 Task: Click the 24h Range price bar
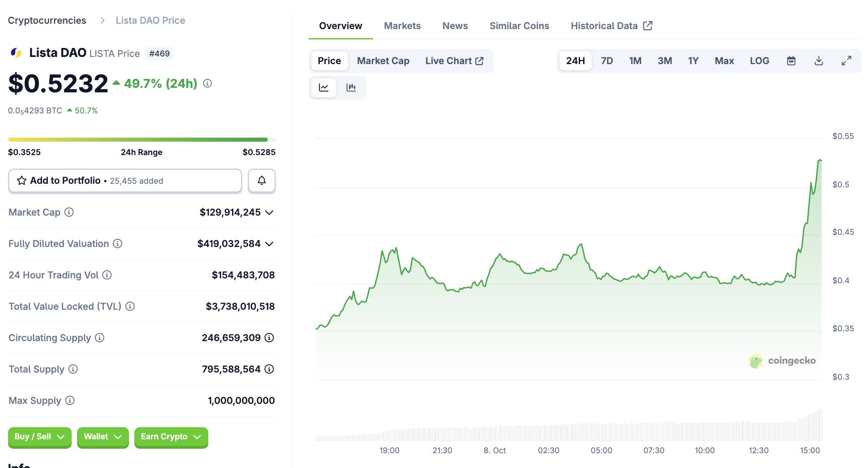coord(142,140)
